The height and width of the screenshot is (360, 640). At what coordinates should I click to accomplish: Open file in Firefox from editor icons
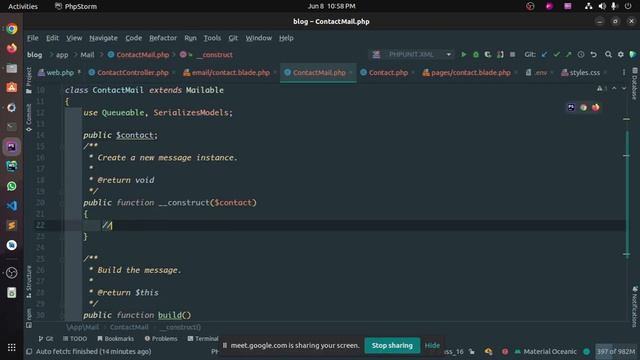point(596,107)
